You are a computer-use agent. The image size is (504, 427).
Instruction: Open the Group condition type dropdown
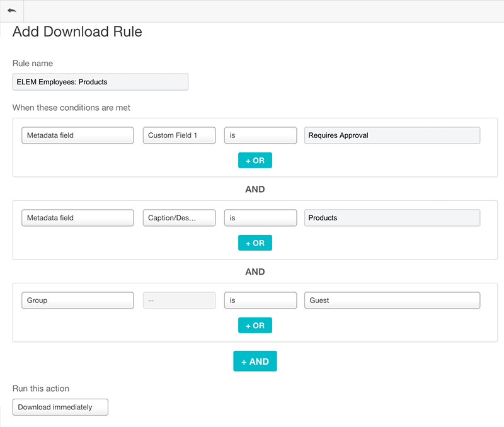(77, 300)
